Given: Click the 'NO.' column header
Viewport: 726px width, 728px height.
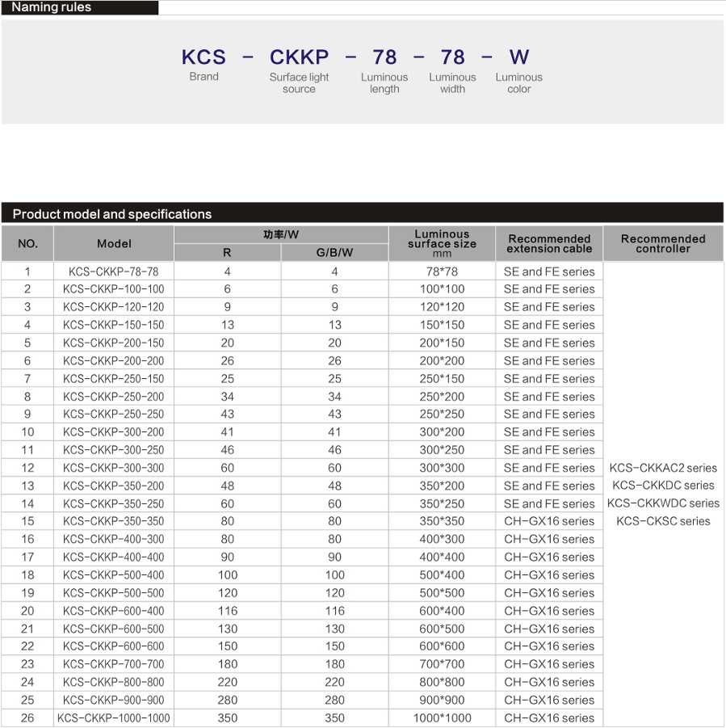Looking at the screenshot, I should point(27,243).
